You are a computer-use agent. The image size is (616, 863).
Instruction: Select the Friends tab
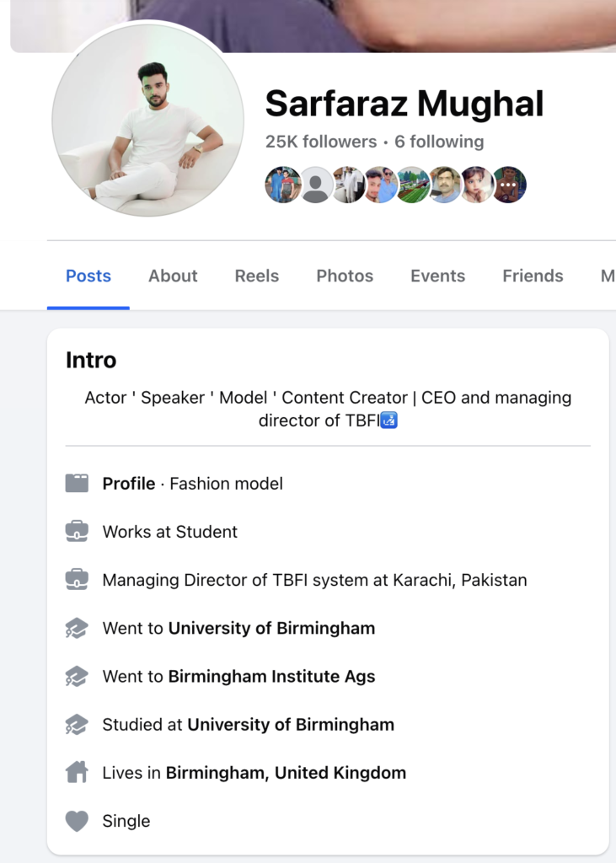point(533,276)
